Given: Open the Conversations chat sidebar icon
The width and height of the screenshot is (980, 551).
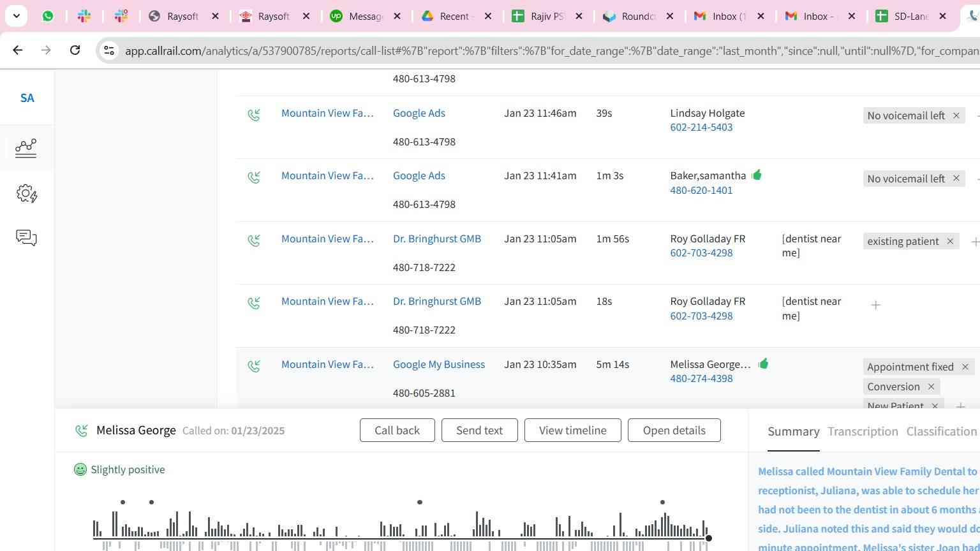Looking at the screenshot, I should click(x=26, y=238).
